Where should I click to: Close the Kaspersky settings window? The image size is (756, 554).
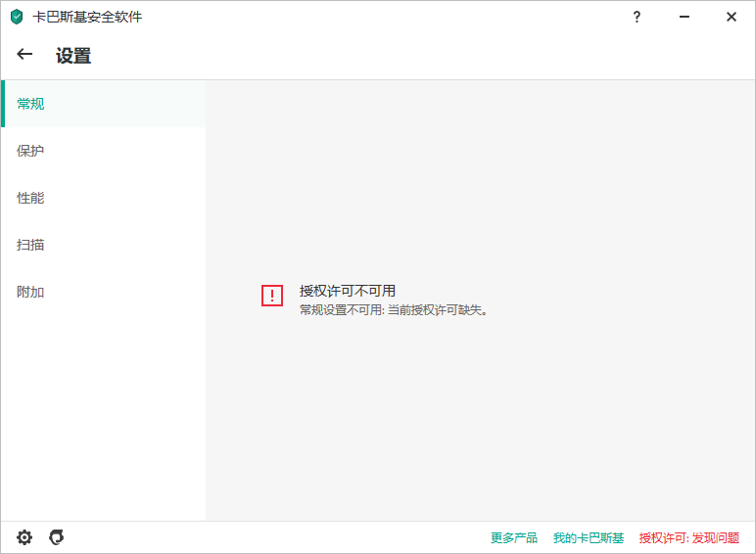point(732,17)
